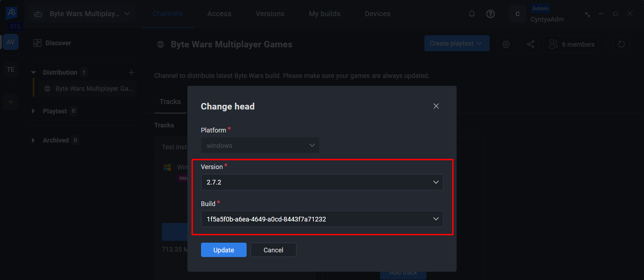Screen dimensions: 644x280
Task: Click the Update button
Action: (x=224, y=250)
